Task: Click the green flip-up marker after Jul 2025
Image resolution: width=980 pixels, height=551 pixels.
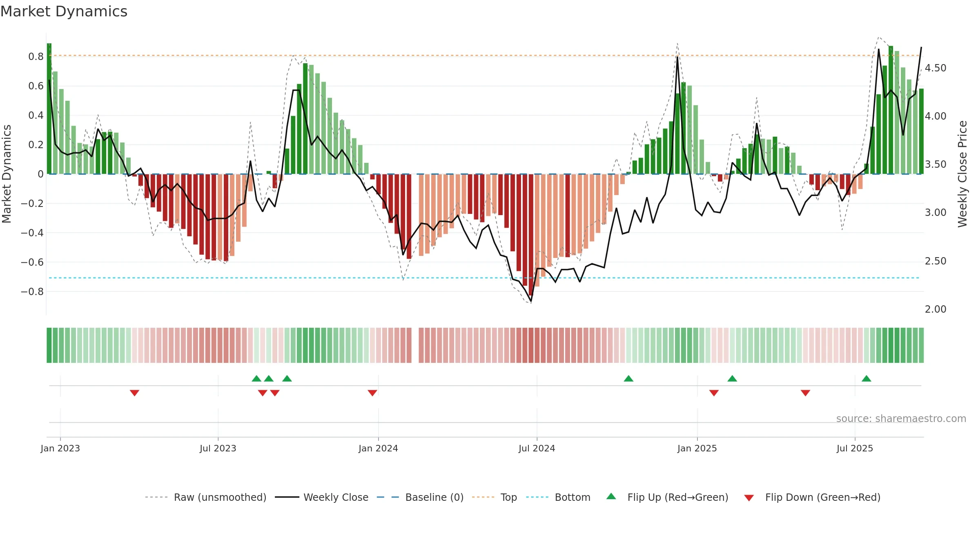Action: (866, 378)
